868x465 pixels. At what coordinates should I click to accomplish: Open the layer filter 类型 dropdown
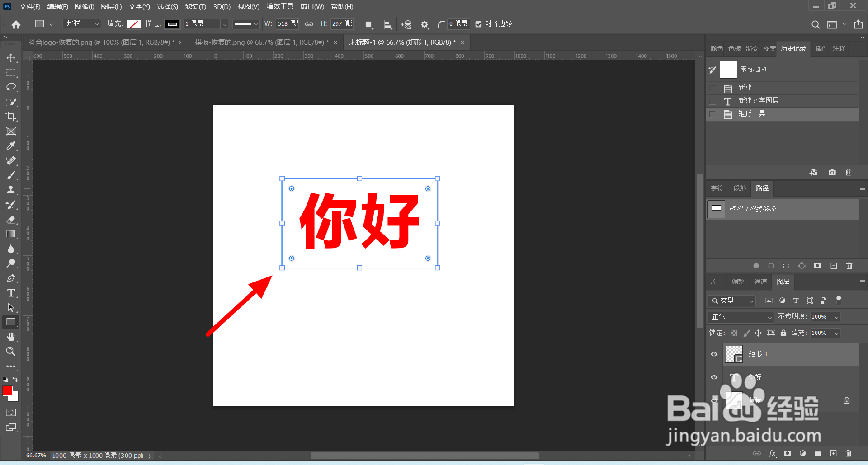coord(732,301)
